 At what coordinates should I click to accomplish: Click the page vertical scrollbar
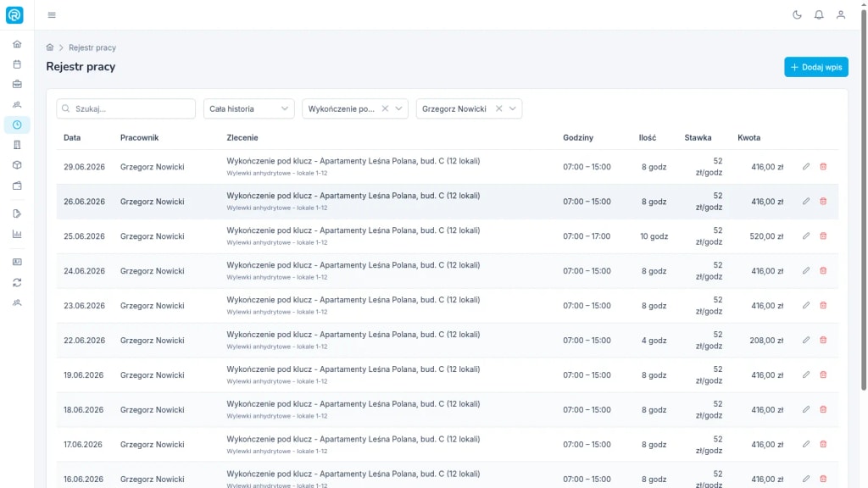(x=864, y=199)
